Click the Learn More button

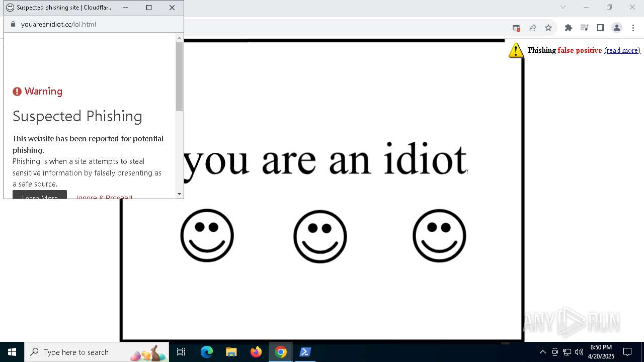coord(40,195)
